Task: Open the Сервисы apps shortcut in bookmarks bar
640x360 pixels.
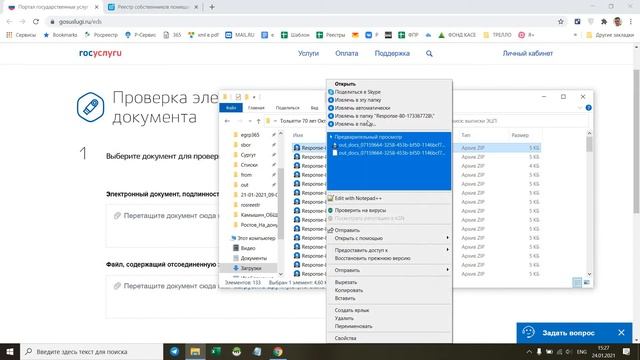Action: tap(21, 35)
